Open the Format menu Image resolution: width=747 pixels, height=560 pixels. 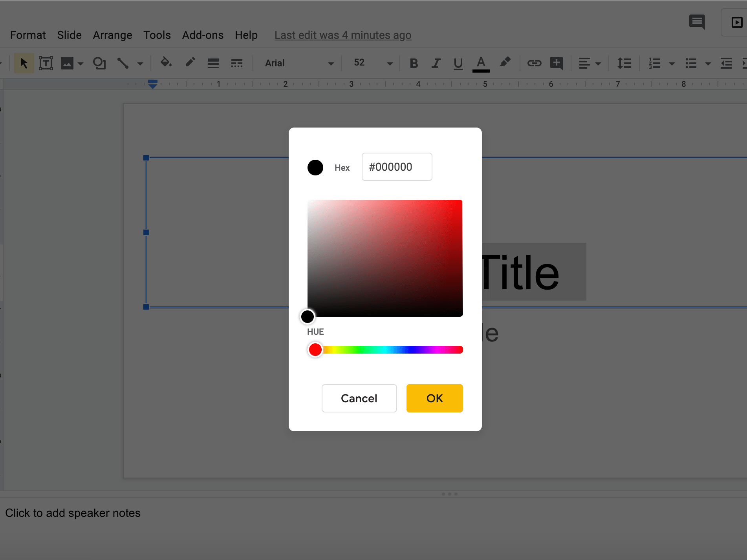(28, 35)
